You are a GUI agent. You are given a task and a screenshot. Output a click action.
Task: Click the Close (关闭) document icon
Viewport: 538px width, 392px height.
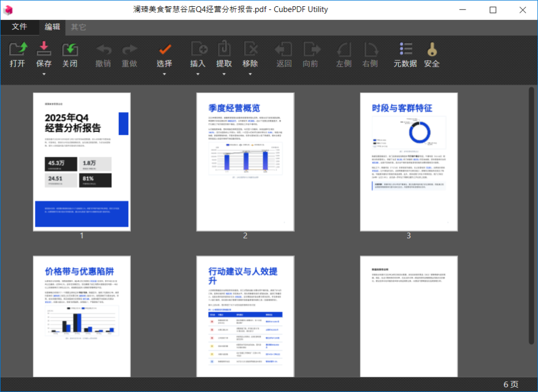[70, 50]
